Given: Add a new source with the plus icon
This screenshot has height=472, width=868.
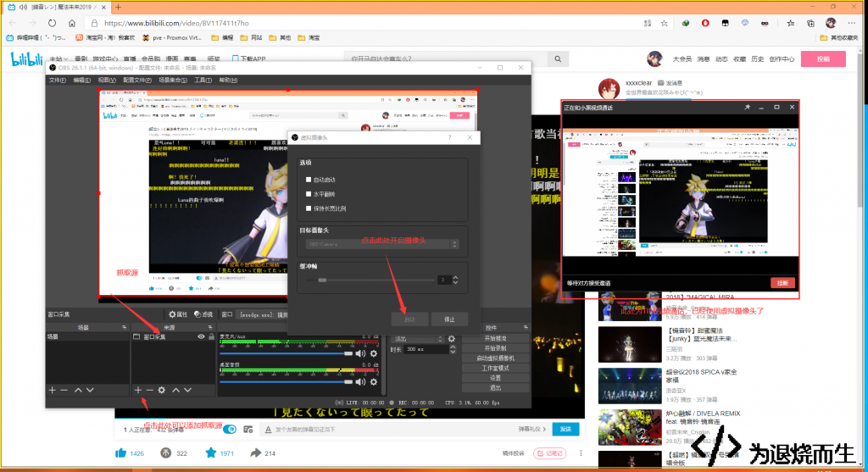Looking at the screenshot, I should pos(138,390).
